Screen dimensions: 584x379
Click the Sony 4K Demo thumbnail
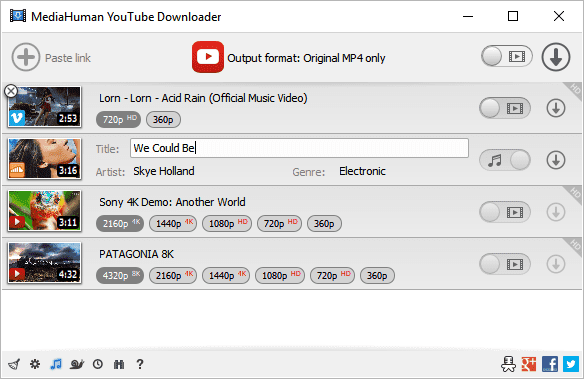click(x=45, y=211)
